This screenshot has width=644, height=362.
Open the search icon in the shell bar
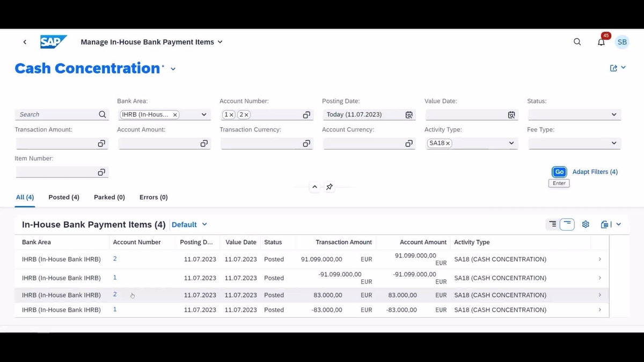click(577, 41)
